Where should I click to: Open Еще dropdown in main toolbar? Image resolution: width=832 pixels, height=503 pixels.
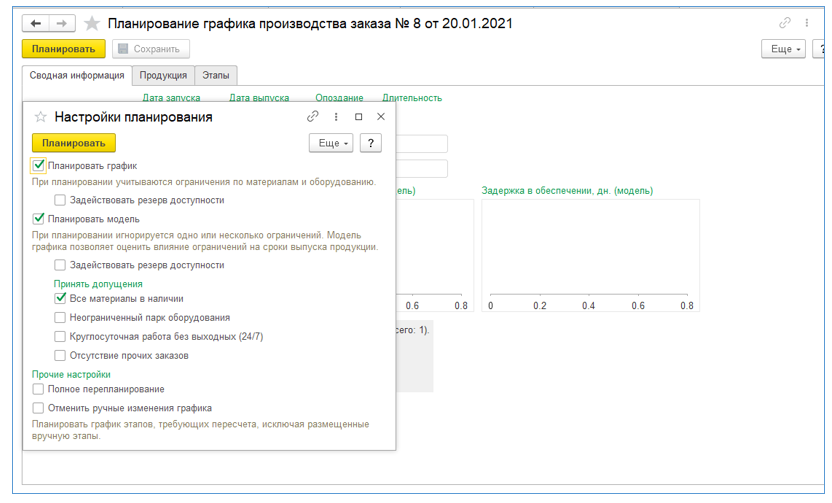[782, 49]
